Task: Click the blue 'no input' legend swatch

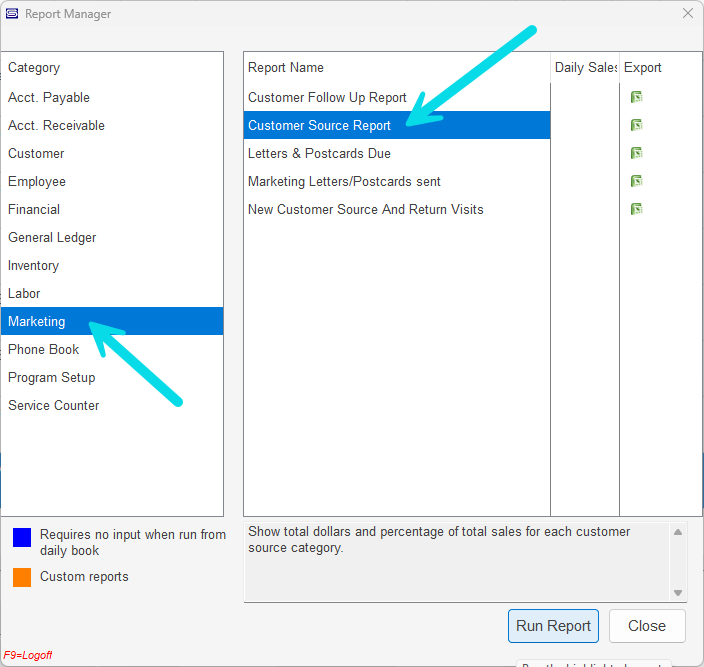Action: pyautogui.click(x=22, y=538)
